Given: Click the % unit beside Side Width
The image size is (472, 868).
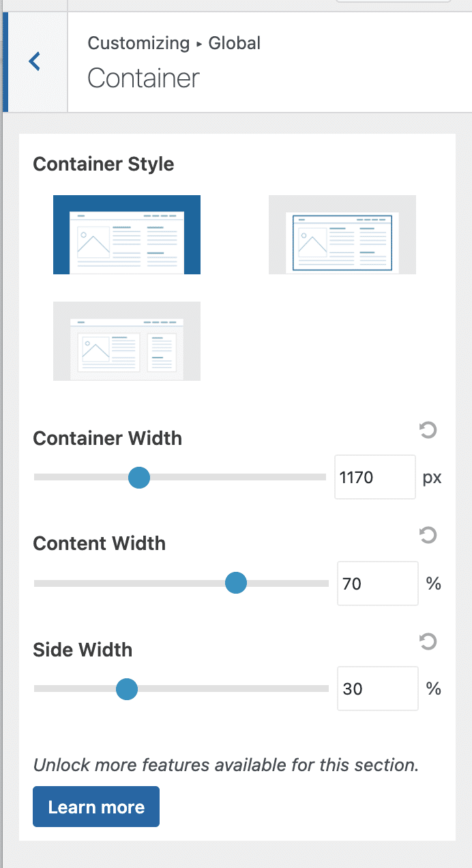Looking at the screenshot, I should (x=434, y=689).
